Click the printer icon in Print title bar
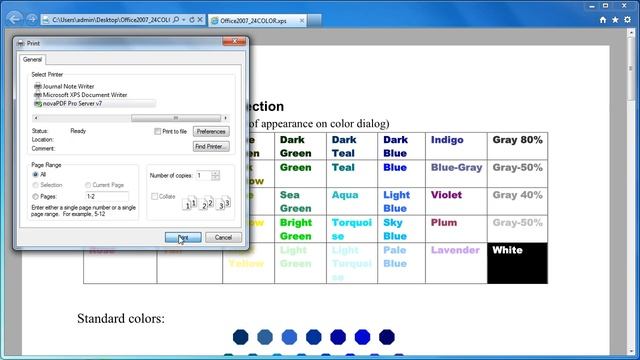This screenshot has height=360, width=640. tap(21, 43)
